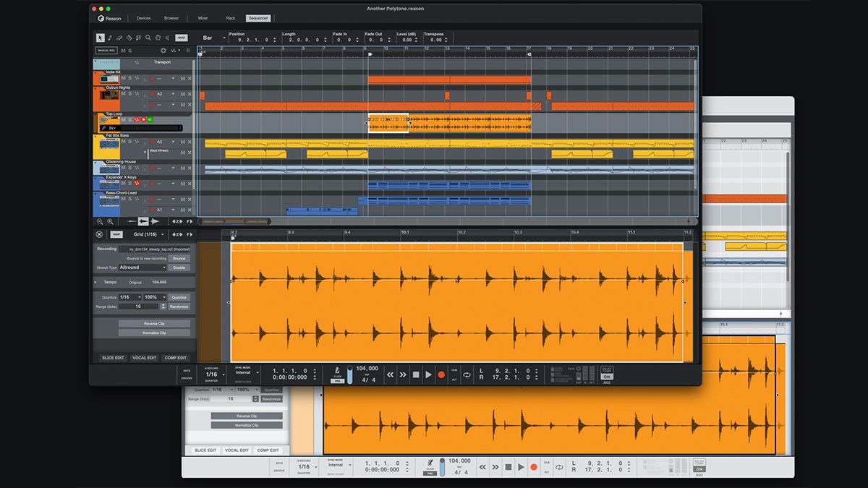Image resolution: width=868 pixels, height=488 pixels.
Task: Open the Stretch Type Allround dropdown
Action: (142, 267)
